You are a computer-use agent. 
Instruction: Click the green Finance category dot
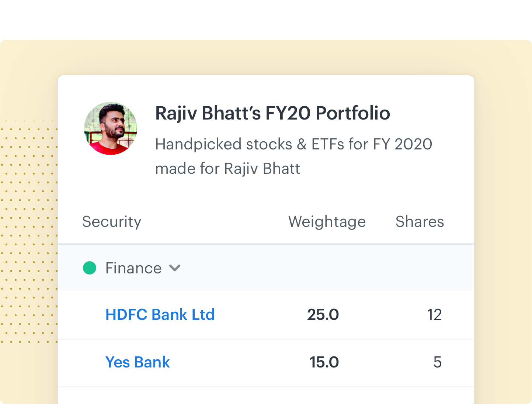click(90, 268)
